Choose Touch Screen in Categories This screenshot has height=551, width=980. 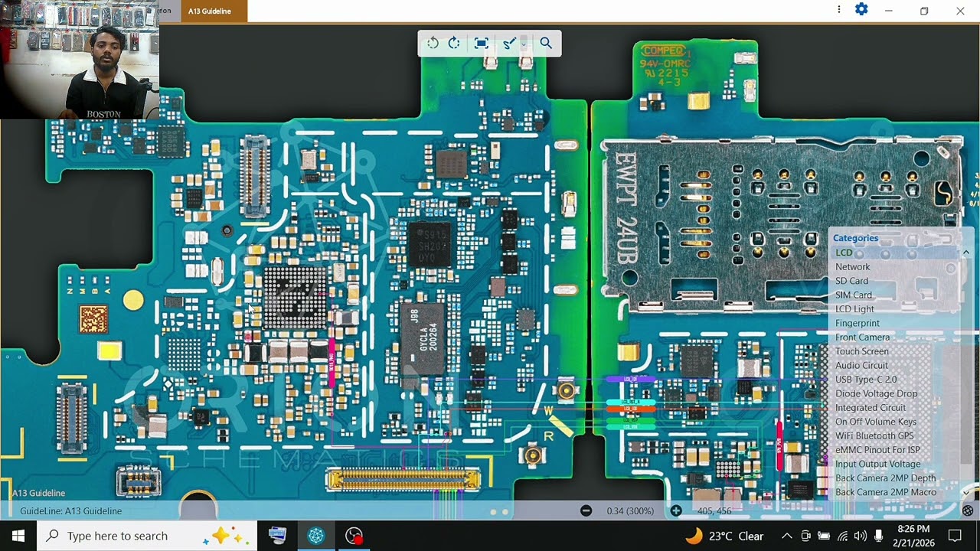[x=862, y=351]
